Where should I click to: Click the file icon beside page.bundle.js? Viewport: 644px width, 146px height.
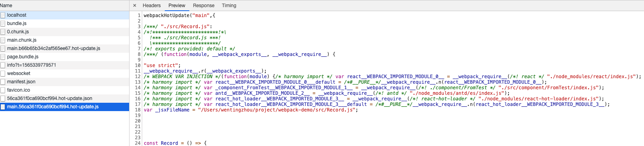tap(3, 57)
